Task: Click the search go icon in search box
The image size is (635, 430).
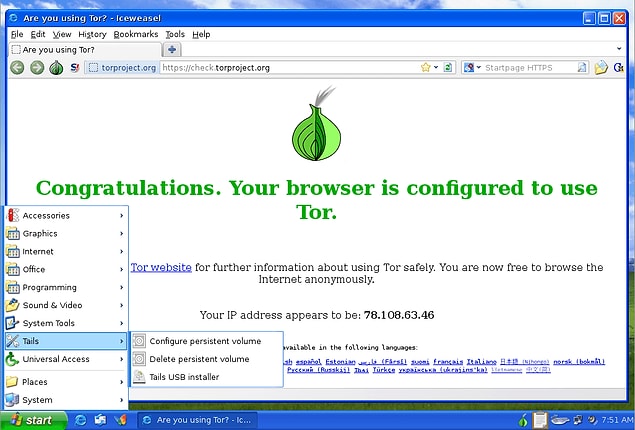Action: tap(582, 68)
